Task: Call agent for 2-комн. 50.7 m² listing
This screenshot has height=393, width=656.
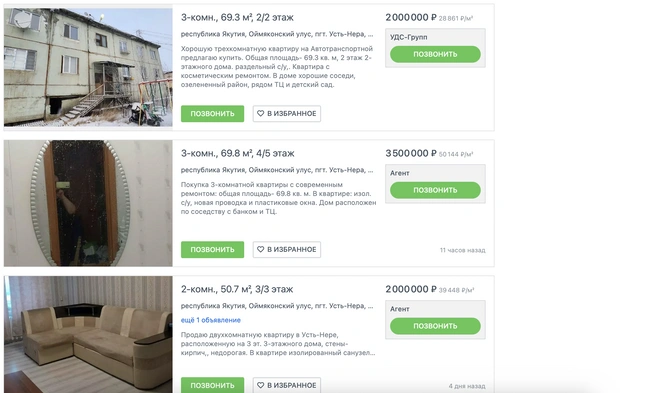Action: [x=435, y=326]
